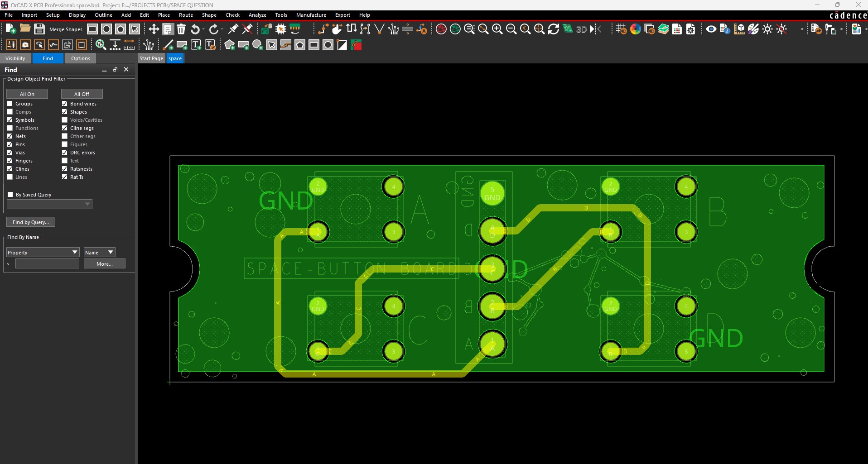Click the Find By Name text field
The height and width of the screenshot is (464, 868).
click(x=47, y=264)
